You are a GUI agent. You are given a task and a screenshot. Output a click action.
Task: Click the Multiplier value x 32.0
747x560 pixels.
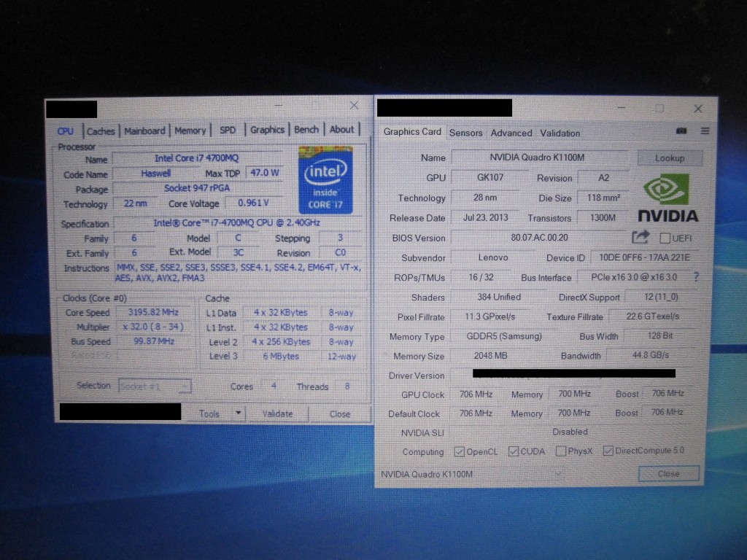point(153,327)
